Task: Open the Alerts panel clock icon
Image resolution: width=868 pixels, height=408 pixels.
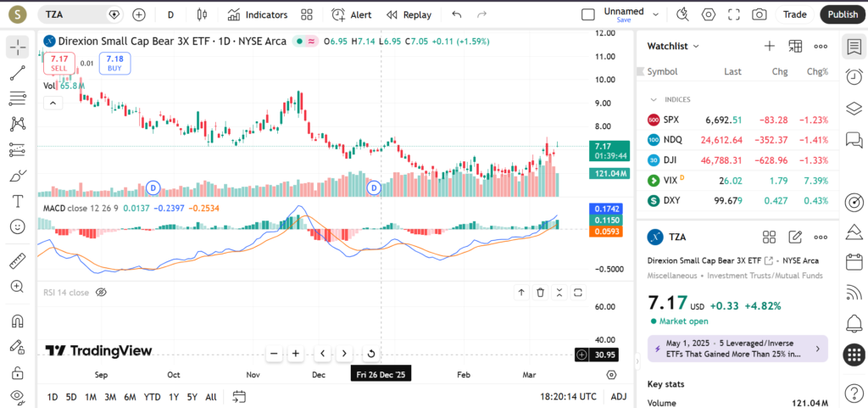Action: [854, 77]
